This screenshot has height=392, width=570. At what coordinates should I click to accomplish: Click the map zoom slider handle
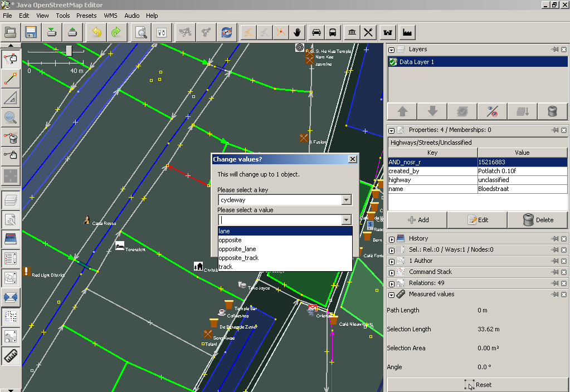(x=69, y=51)
